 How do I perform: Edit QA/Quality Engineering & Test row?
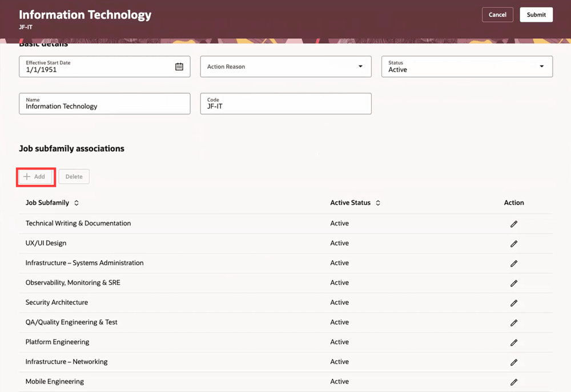click(x=514, y=322)
